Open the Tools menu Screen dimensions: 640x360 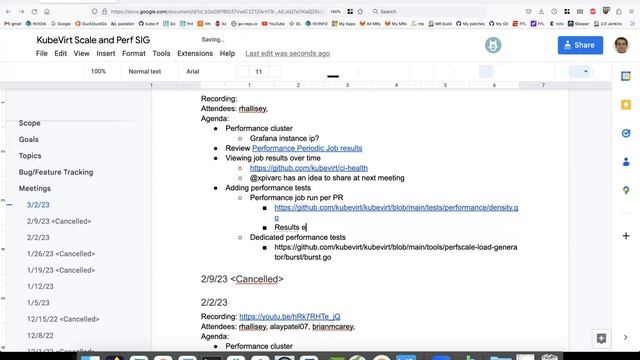pos(161,53)
